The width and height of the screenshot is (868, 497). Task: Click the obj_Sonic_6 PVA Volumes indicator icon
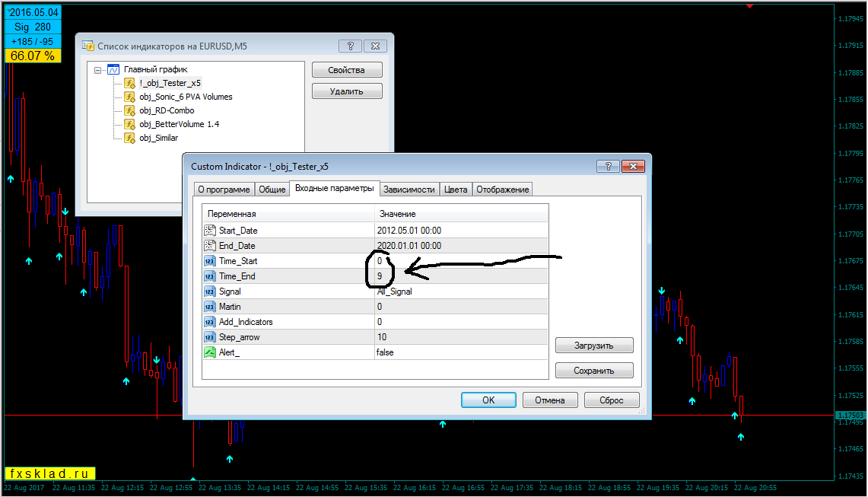pos(129,97)
